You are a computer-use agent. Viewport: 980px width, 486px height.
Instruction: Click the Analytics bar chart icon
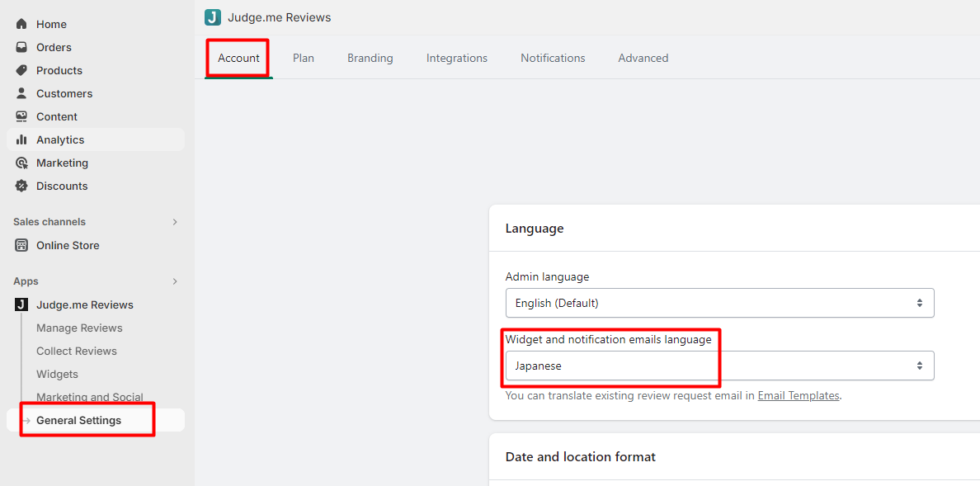[x=21, y=139]
